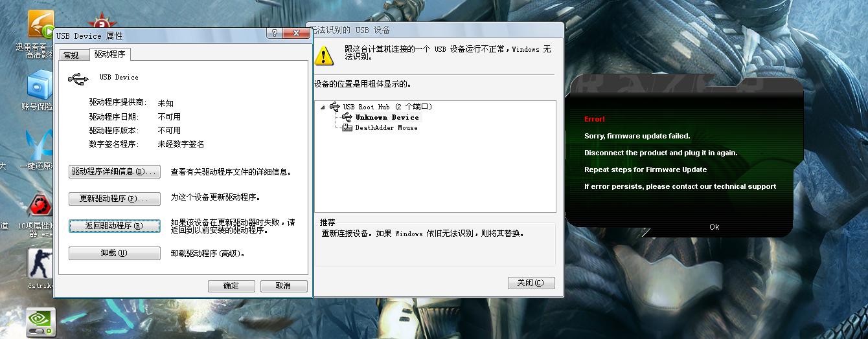Open the account safe (账号保险) desktop icon
868x339 pixels.
[39, 86]
